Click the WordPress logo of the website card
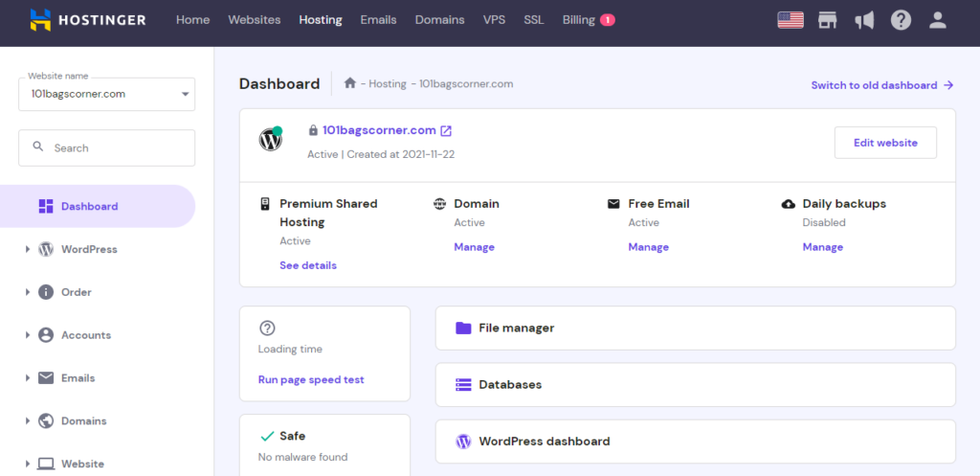This screenshot has width=980, height=476. (x=271, y=140)
